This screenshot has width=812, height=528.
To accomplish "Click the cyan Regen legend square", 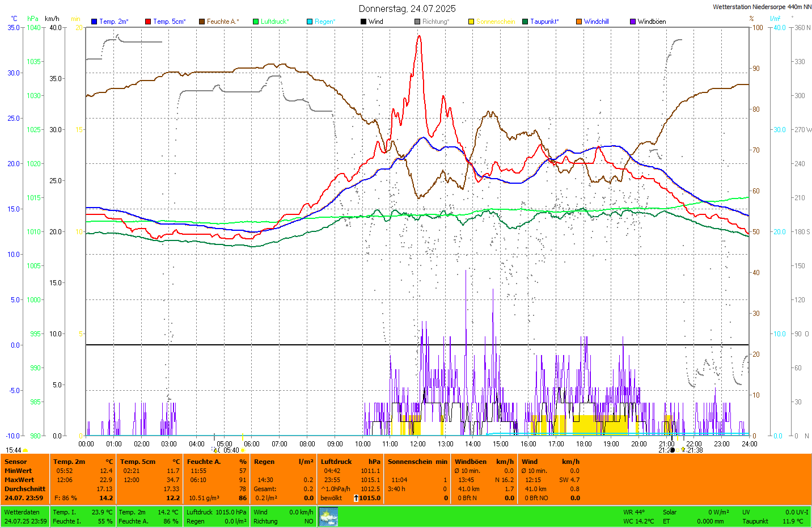I will pos(310,22).
